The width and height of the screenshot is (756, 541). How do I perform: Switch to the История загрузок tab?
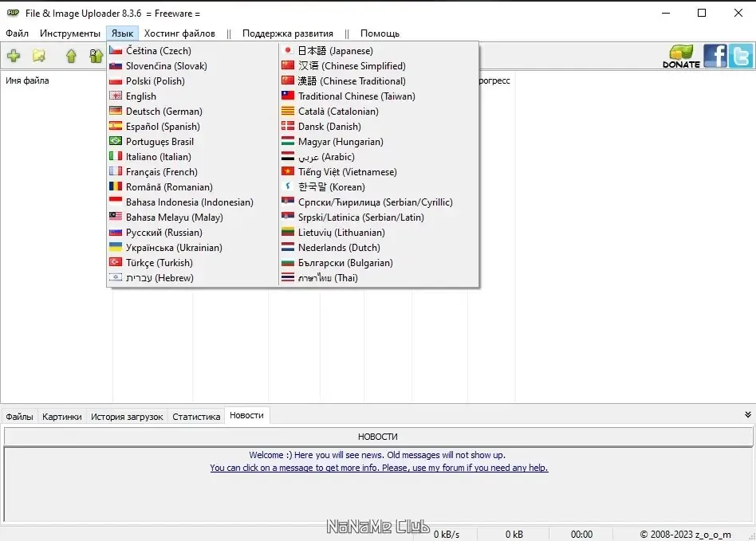(x=127, y=416)
